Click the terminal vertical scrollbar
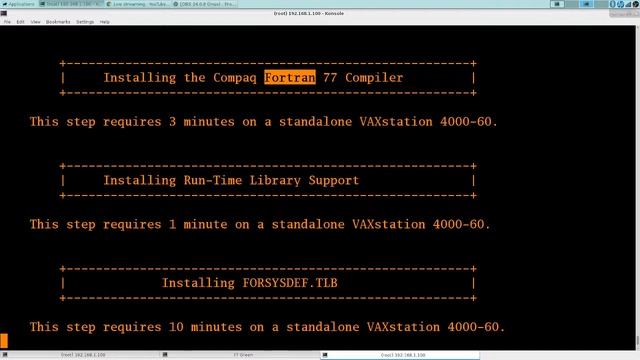The height and width of the screenshot is (360, 640). coord(638,187)
